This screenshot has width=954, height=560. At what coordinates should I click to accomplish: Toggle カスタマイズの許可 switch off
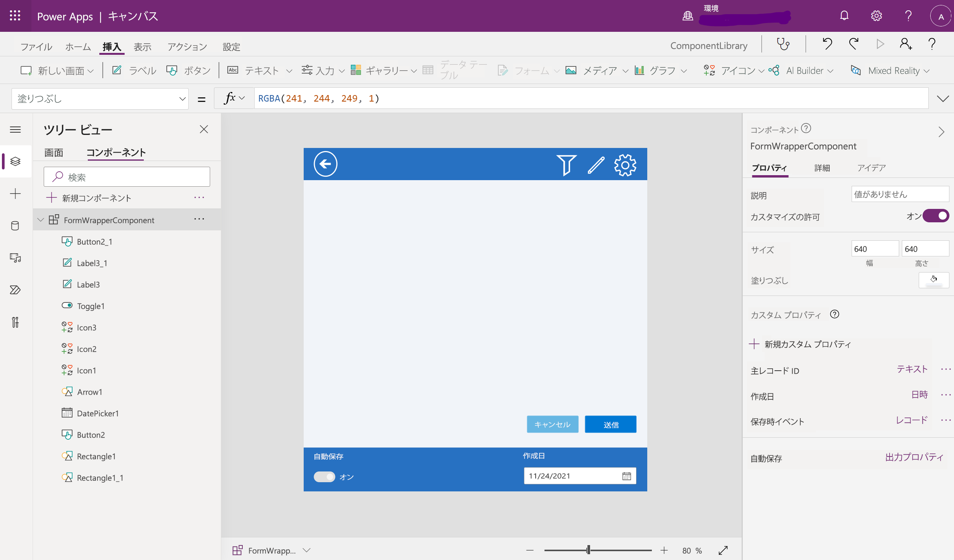pyautogui.click(x=936, y=216)
